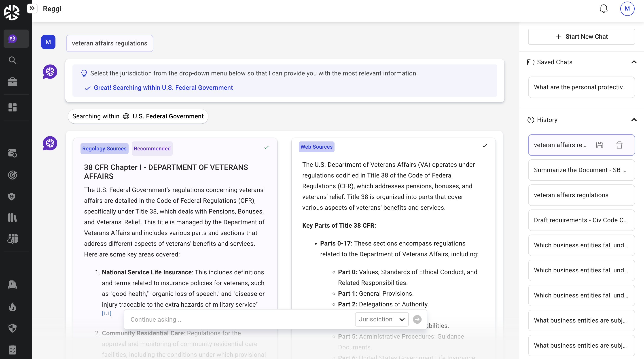Open notifications bell
The image size is (644, 359).
pos(604,9)
